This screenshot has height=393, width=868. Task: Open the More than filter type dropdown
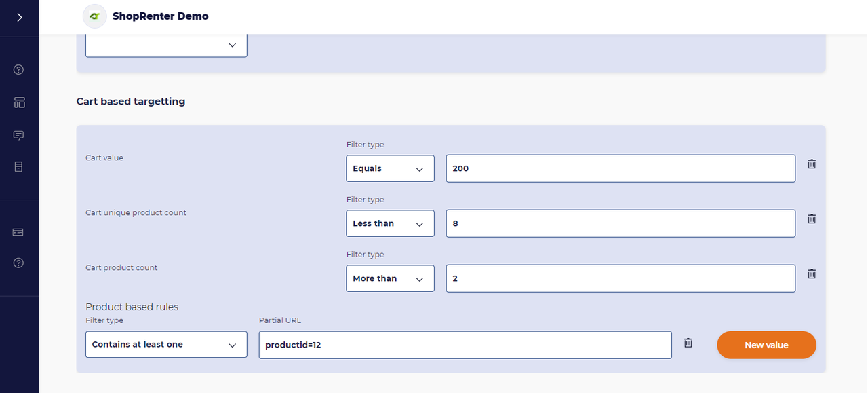pyautogui.click(x=390, y=278)
